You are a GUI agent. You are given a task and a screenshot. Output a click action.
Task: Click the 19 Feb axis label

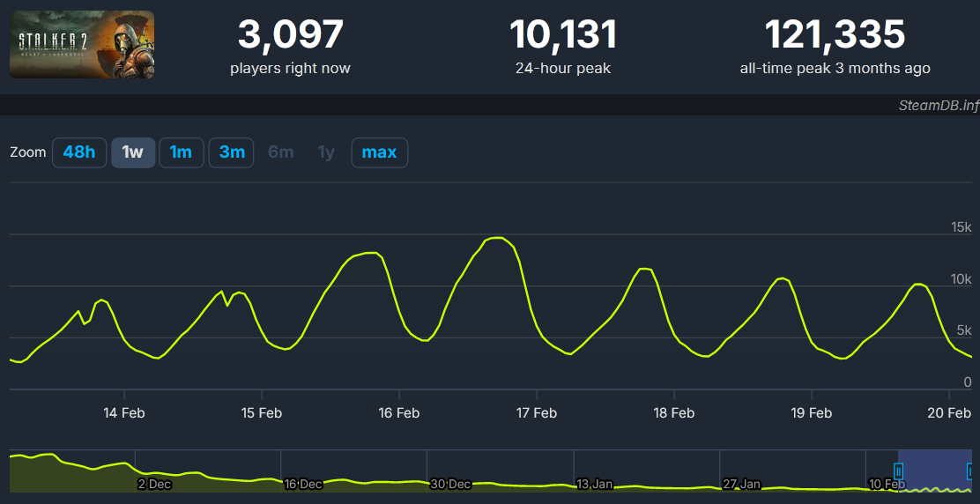(812, 413)
